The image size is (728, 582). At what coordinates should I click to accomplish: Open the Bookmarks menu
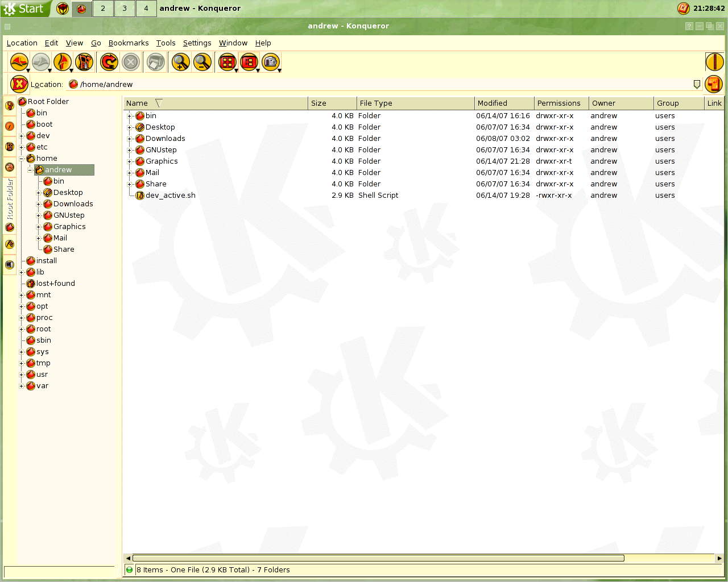tap(129, 43)
